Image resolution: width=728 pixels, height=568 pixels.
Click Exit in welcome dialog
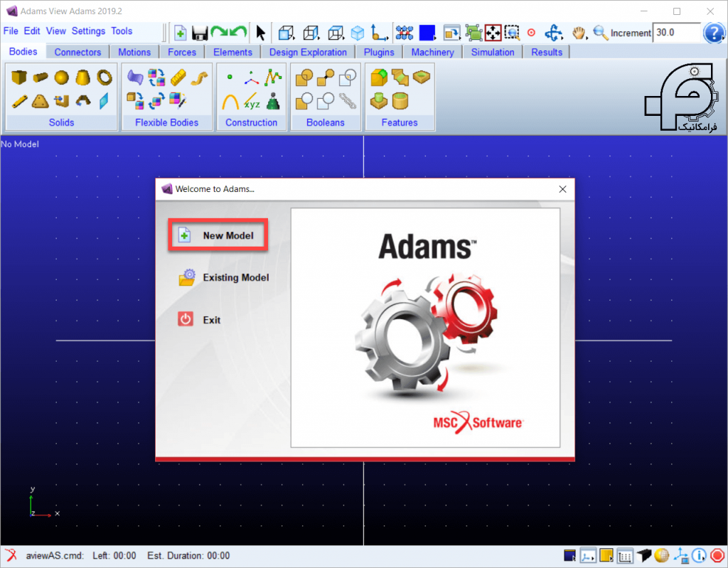(x=199, y=320)
